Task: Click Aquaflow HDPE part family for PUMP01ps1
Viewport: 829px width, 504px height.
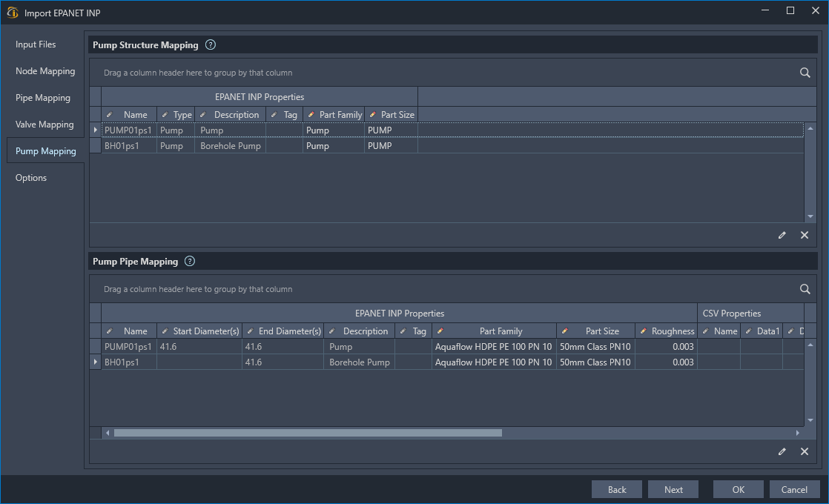Action: click(493, 347)
